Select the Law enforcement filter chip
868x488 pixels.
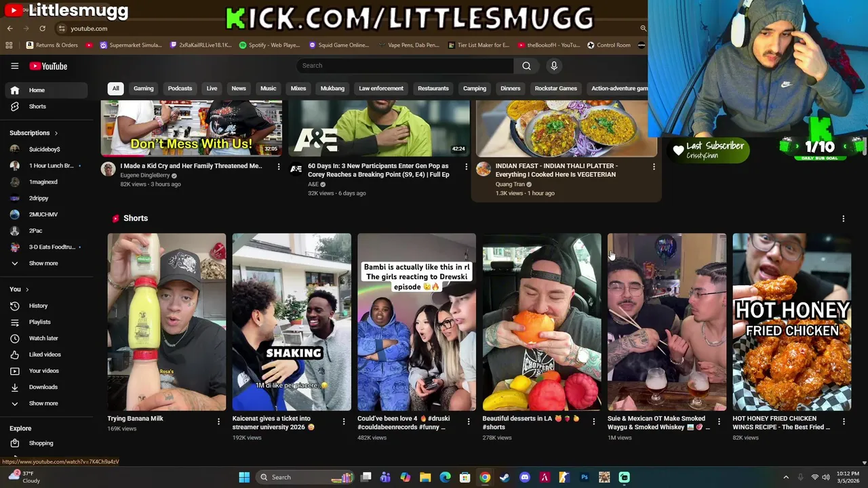381,88
